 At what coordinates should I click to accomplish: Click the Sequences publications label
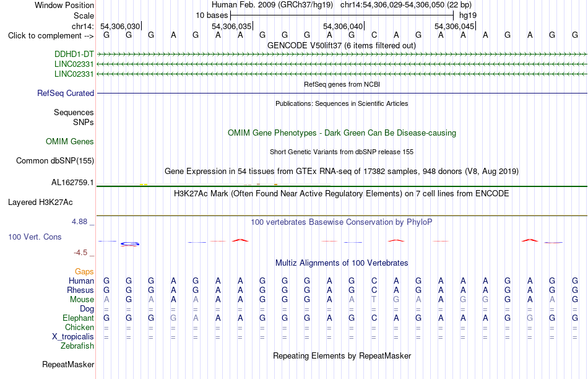74,112
